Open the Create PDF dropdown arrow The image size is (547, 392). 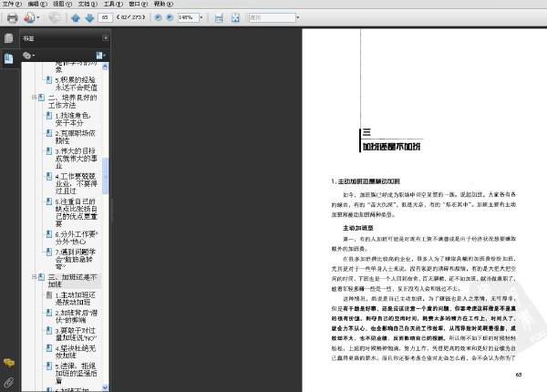click(37, 17)
